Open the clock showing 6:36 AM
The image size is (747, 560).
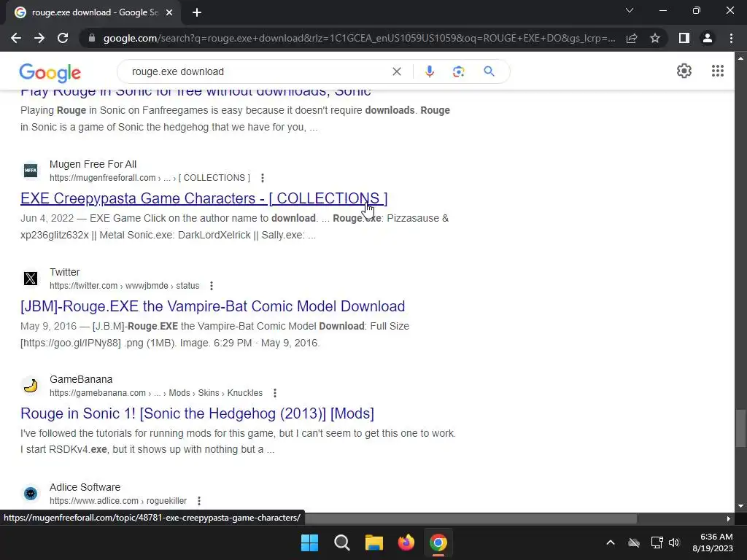coord(713,542)
